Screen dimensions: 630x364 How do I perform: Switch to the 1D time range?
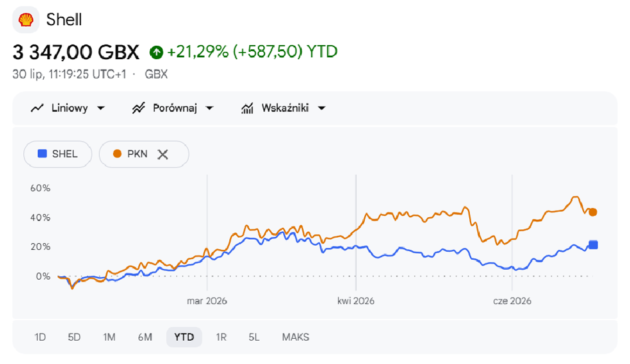(40, 337)
